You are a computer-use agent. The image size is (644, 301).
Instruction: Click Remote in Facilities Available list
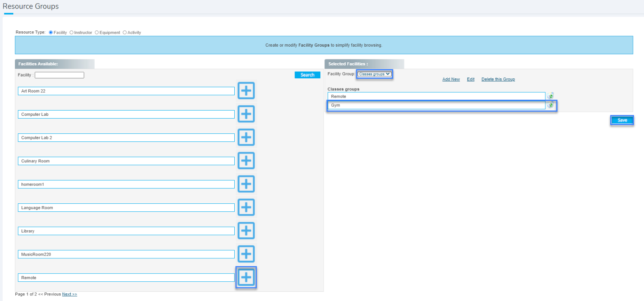point(126,278)
